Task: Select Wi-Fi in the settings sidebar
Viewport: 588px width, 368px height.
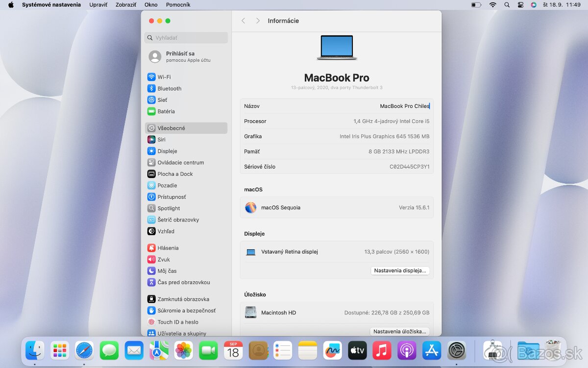Action: [164, 77]
